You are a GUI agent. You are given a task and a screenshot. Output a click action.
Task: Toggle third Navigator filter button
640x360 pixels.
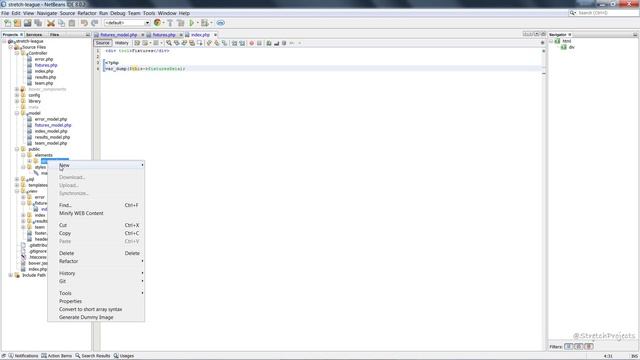click(588, 347)
